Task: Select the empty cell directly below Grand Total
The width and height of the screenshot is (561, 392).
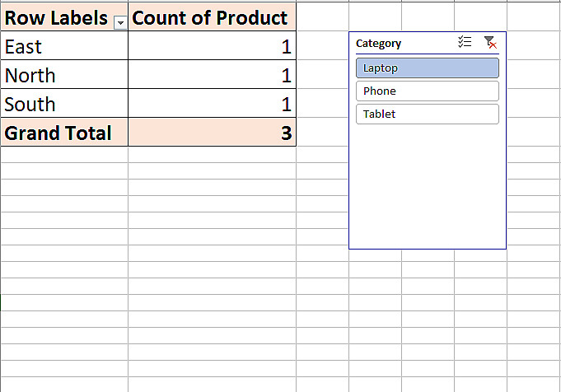Action: 64,154
